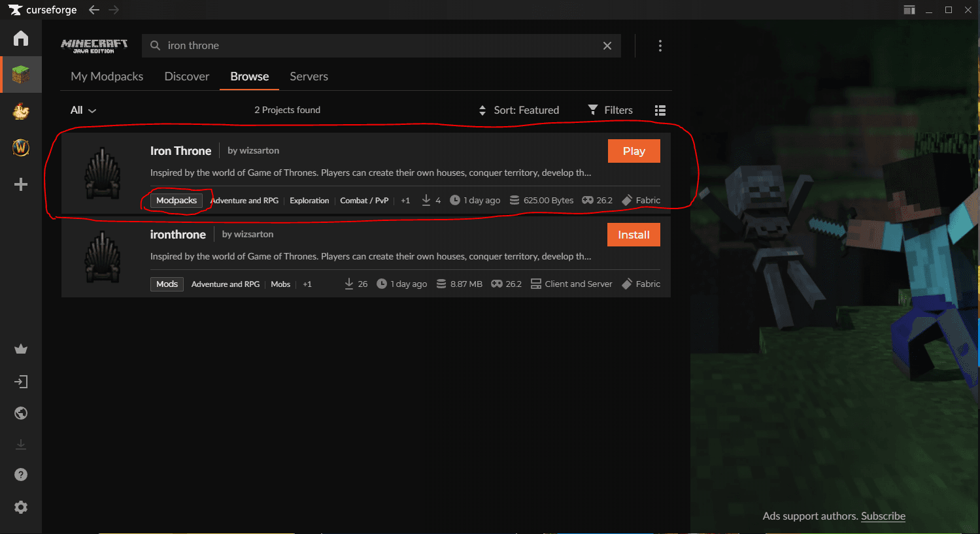Viewport: 980px width, 534px height.
Task: Install the ironthrone mod
Action: click(x=634, y=235)
